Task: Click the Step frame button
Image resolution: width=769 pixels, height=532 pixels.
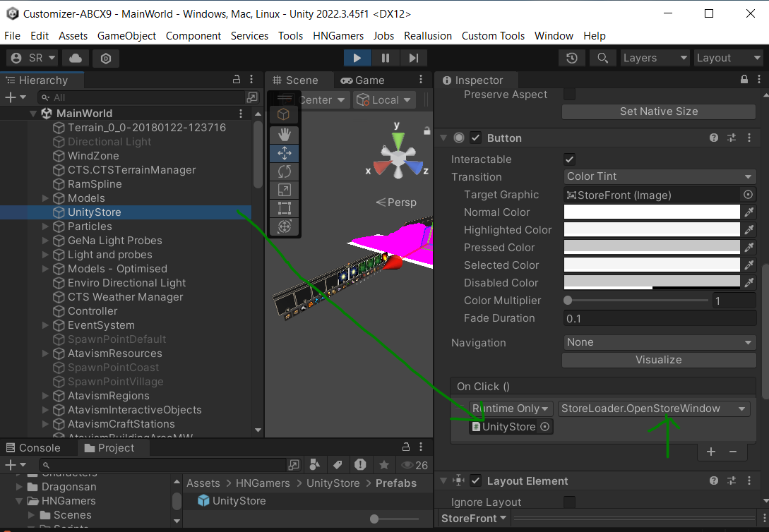Action: tap(413, 58)
